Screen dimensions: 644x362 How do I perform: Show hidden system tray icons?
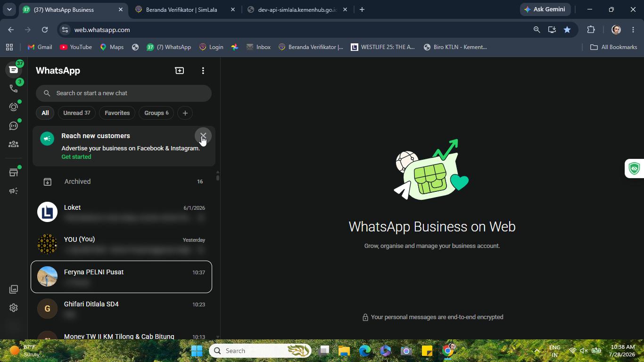(537, 351)
